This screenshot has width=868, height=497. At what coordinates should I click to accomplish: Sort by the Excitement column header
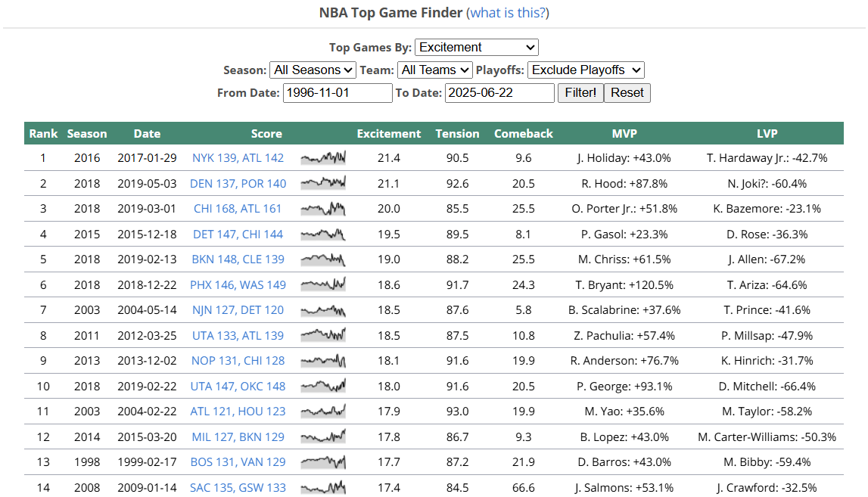tap(389, 134)
